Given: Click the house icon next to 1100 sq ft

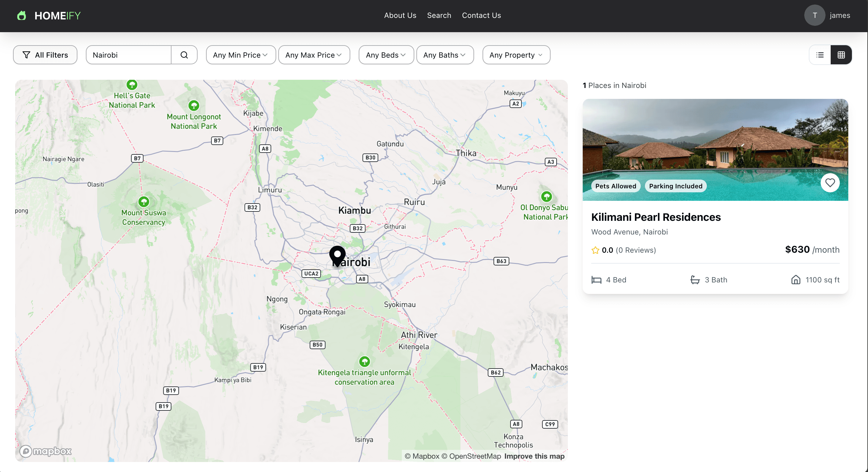Looking at the screenshot, I should pos(795,280).
